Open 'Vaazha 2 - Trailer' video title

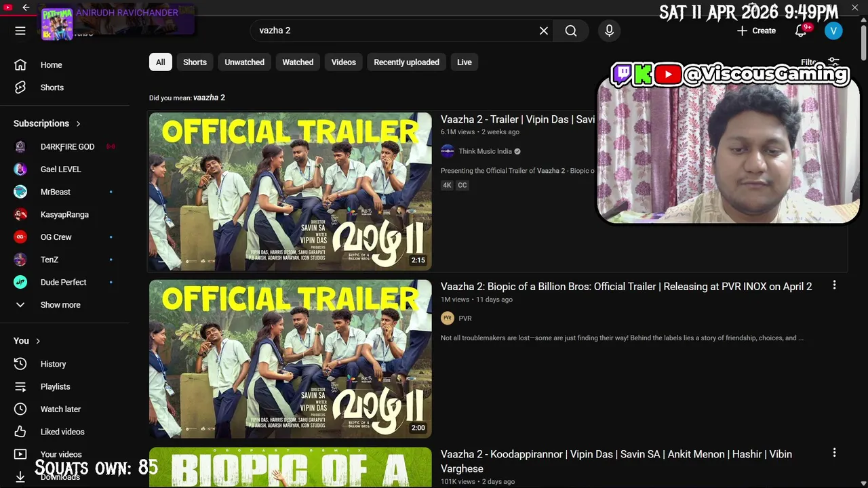(x=517, y=119)
